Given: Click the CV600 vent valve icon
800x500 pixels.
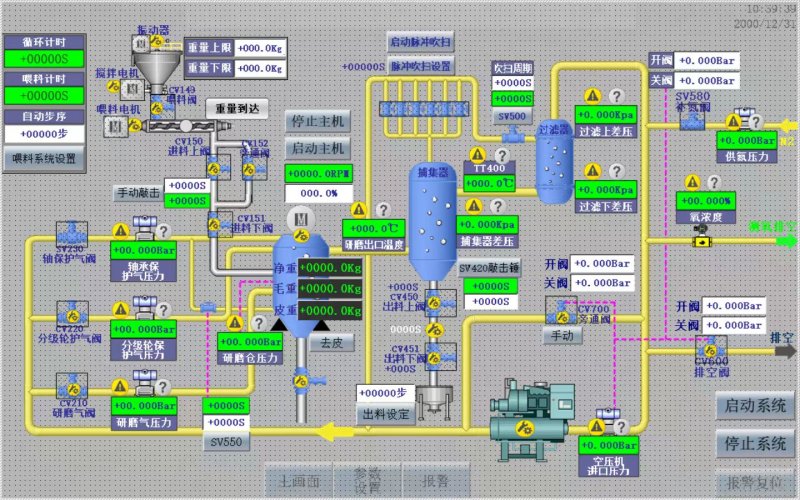Looking at the screenshot, I should click(712, 345).
